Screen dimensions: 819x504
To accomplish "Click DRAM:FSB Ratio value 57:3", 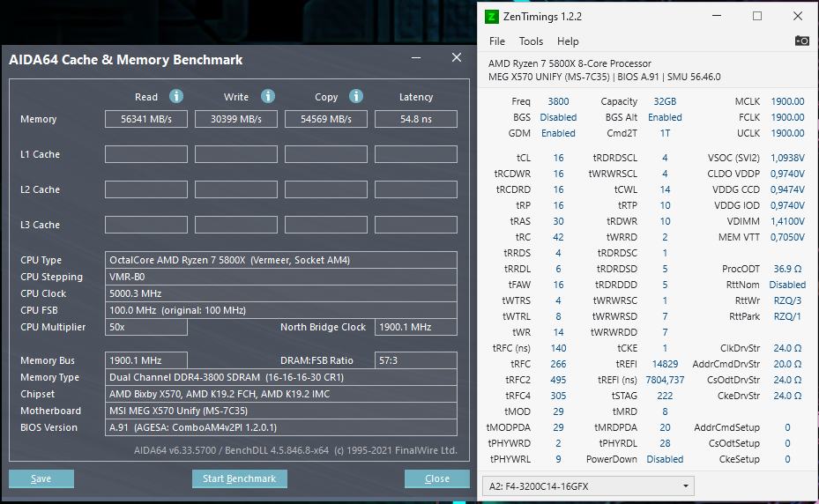I will point(416,360).
